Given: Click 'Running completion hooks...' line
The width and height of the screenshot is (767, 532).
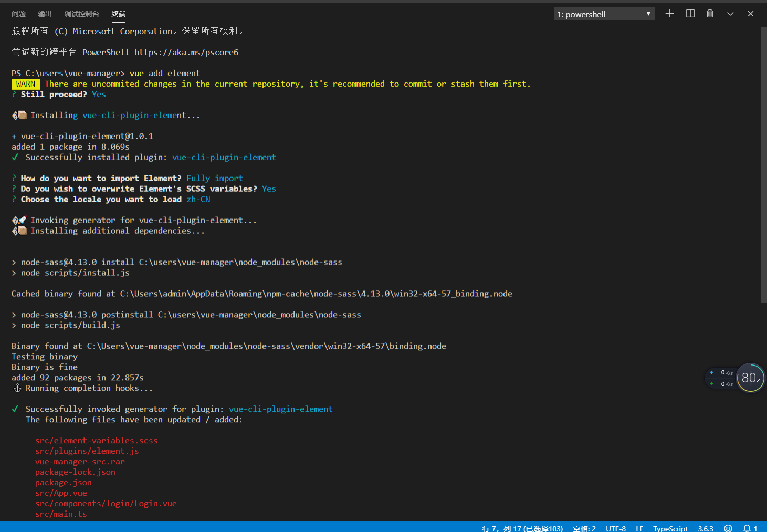Looking at the screenshot, I should click(x=89, y=389).
